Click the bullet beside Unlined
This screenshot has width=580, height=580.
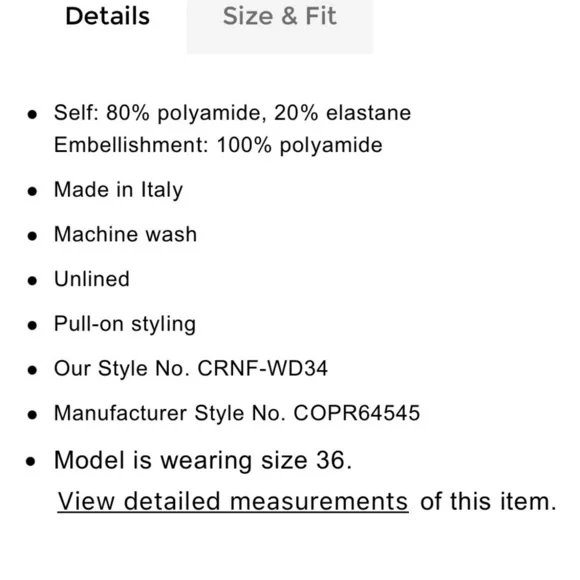coord(32,281)
